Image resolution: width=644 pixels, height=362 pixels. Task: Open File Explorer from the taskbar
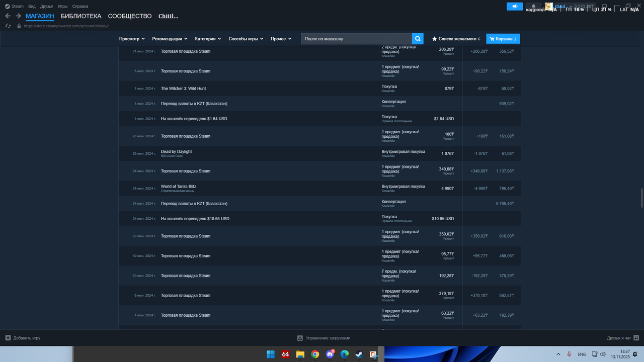300,354
